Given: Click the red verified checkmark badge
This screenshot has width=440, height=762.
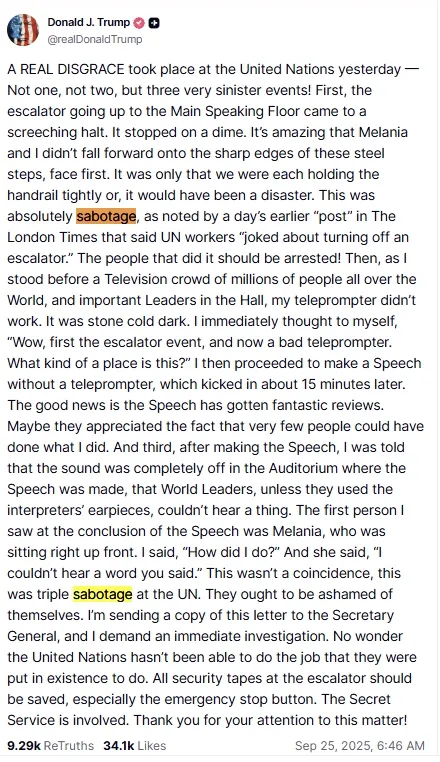Looking at the screenshot, I should [x=139, y=22].
